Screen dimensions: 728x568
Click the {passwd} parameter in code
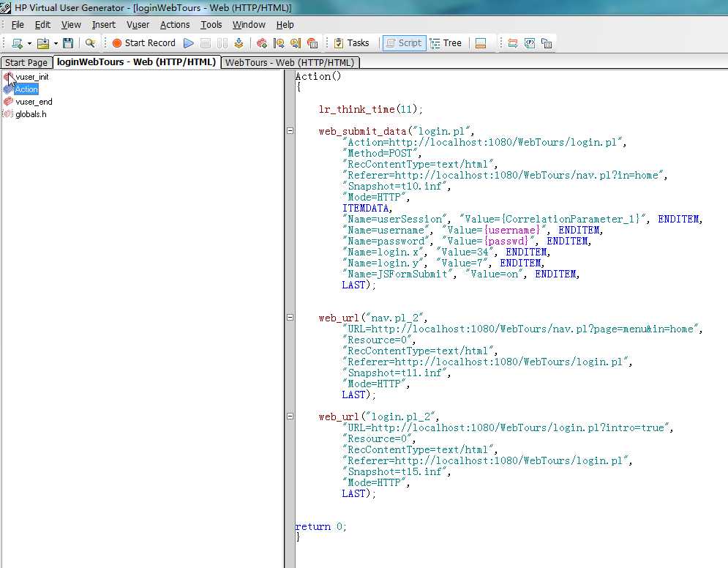(506, 241)
